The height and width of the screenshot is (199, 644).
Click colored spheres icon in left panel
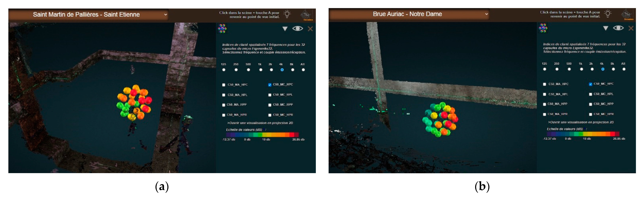[x=222, y=29]
